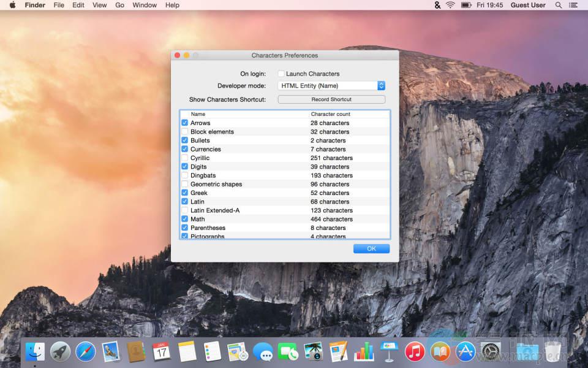Open the Window menu
This screenshot has width=588, height=368.
coord(145,5)
